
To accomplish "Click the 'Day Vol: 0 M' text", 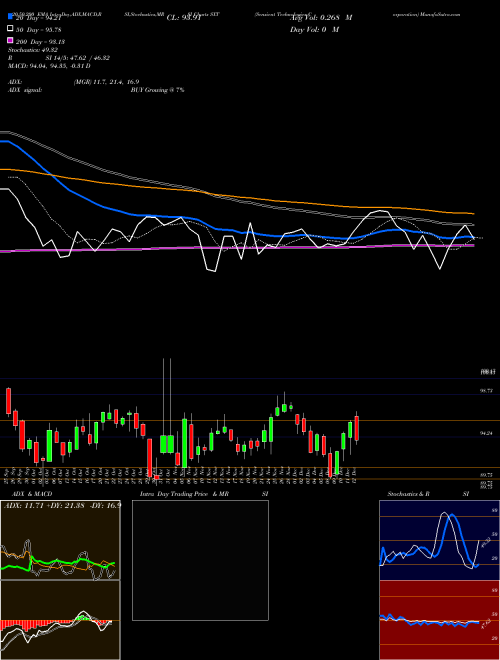I will pos(314,29).
